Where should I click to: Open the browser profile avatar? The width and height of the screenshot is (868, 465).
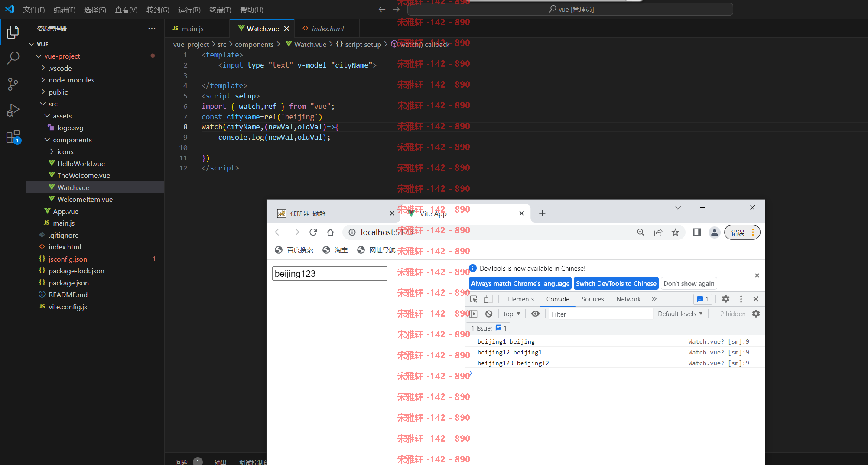pos(714,232)
